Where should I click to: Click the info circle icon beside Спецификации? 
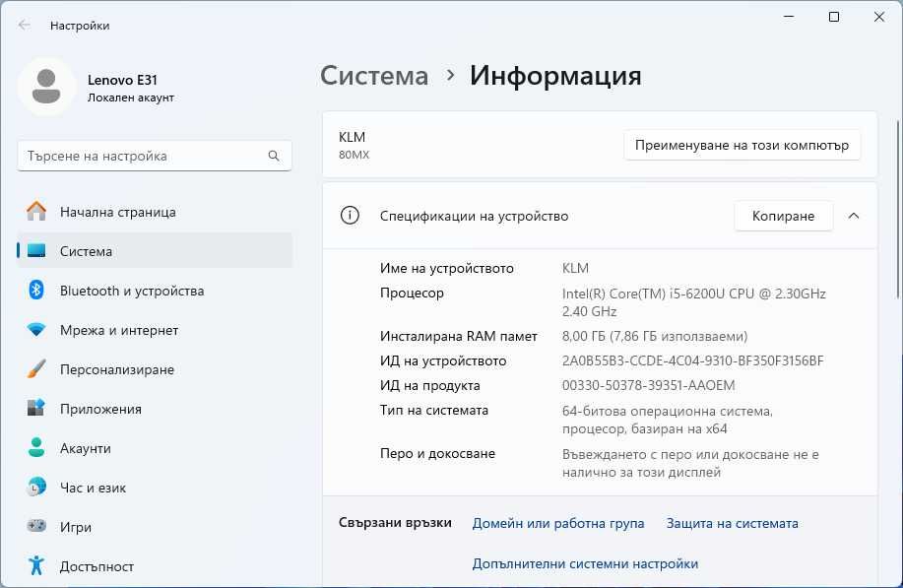click(350, 216)
